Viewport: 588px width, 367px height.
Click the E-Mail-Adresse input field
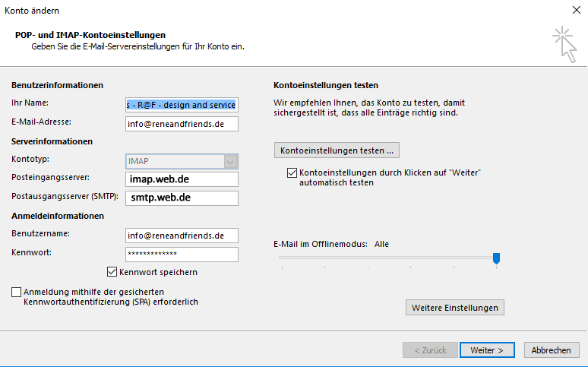tap(182, 124)
